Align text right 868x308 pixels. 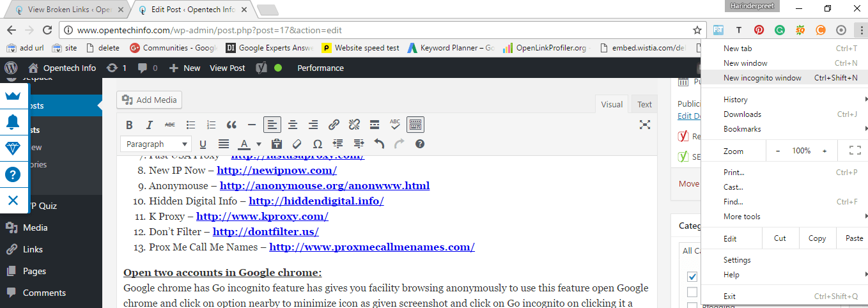point(313,125)
